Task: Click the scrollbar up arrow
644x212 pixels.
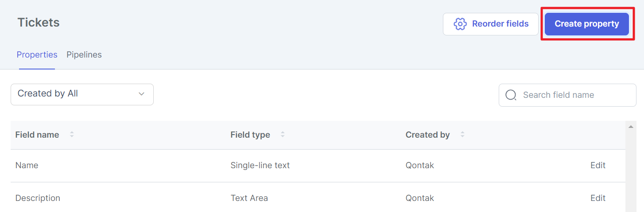Action: point(630,127)
